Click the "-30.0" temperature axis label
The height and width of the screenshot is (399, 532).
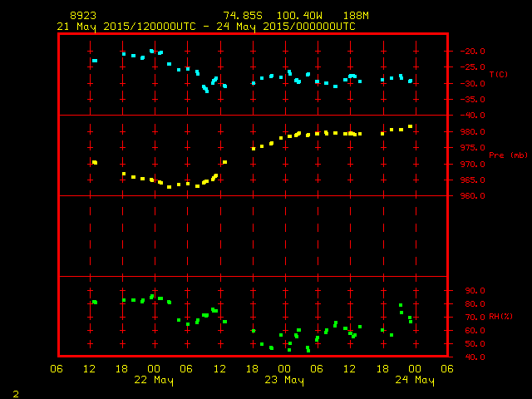(x=473, y=83)
